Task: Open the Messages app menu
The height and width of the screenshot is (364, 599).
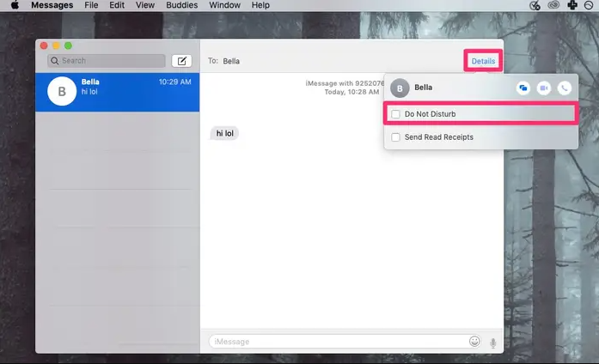Action: coord(52,5)
